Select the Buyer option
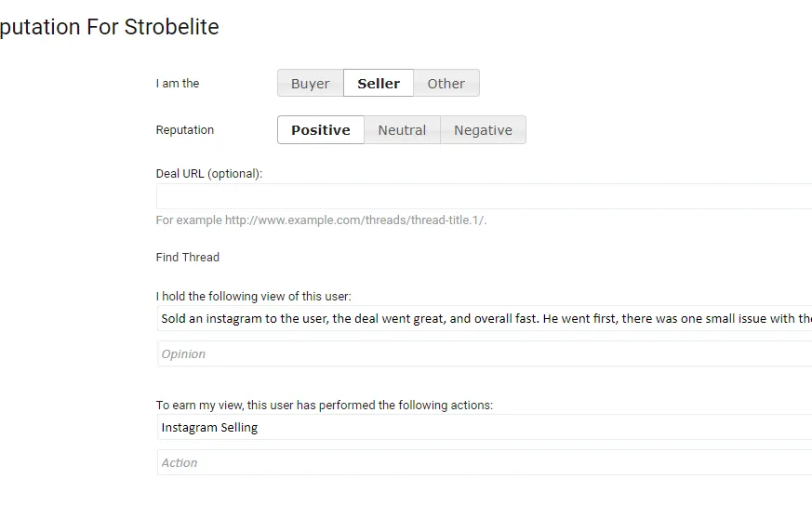This screenshot has height=506, width=812. 310,84
